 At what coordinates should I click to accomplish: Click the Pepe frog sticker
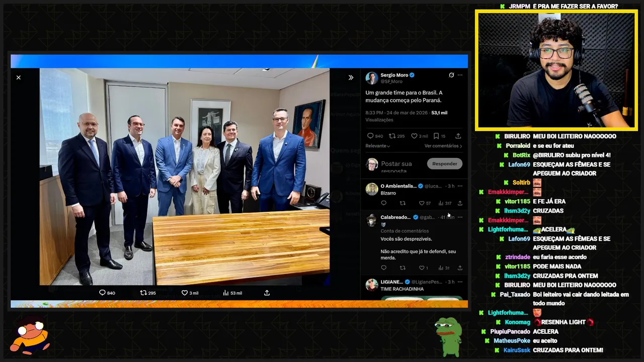(448, 336)
